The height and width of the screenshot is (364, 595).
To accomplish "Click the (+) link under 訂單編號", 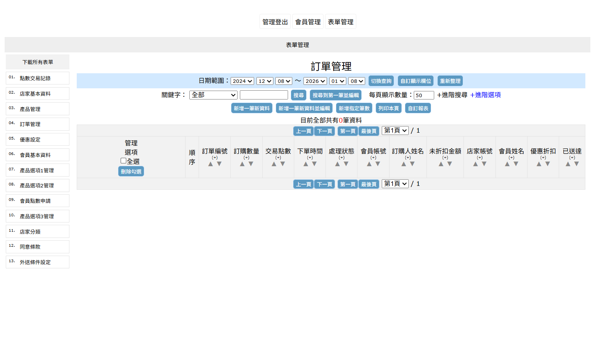I will pos(215,158).
